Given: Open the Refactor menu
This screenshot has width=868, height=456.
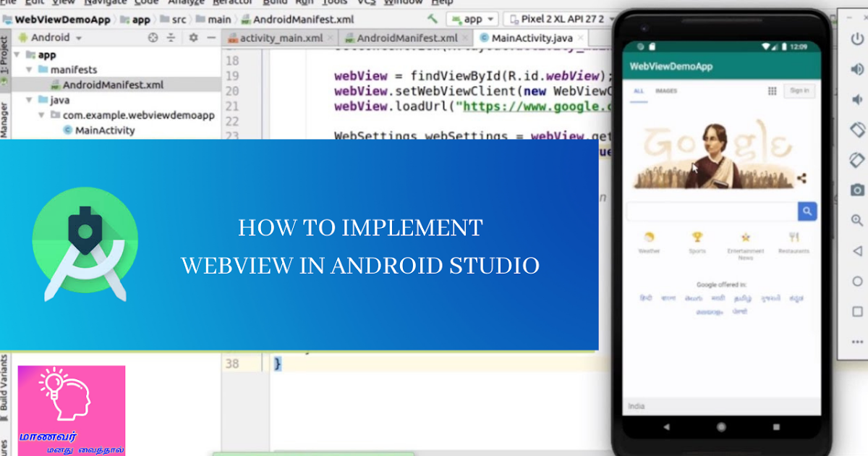Looking at the screenshot, I should coord(231,3).
